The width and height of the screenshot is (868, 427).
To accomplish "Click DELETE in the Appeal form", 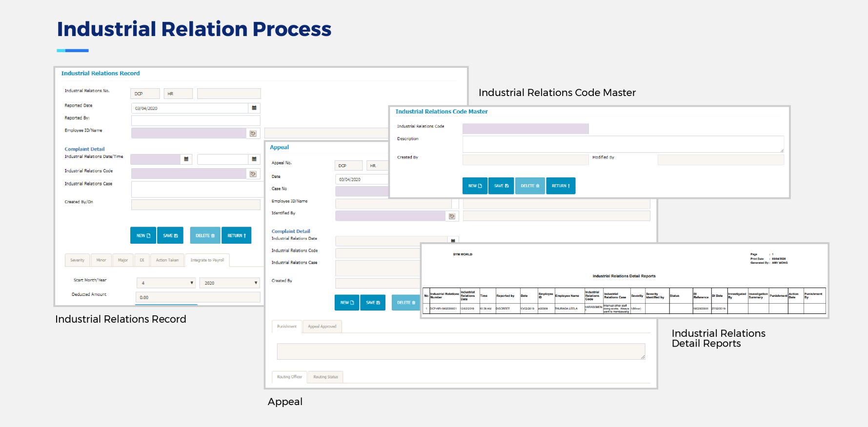I will point(406,303).
